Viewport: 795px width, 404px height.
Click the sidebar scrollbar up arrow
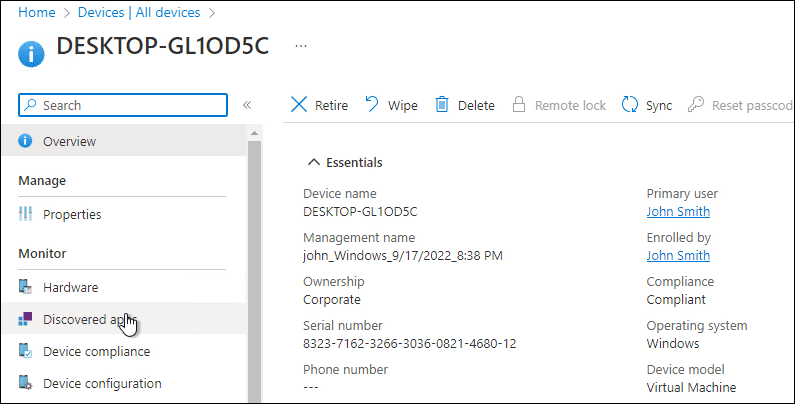pos(254,133)
